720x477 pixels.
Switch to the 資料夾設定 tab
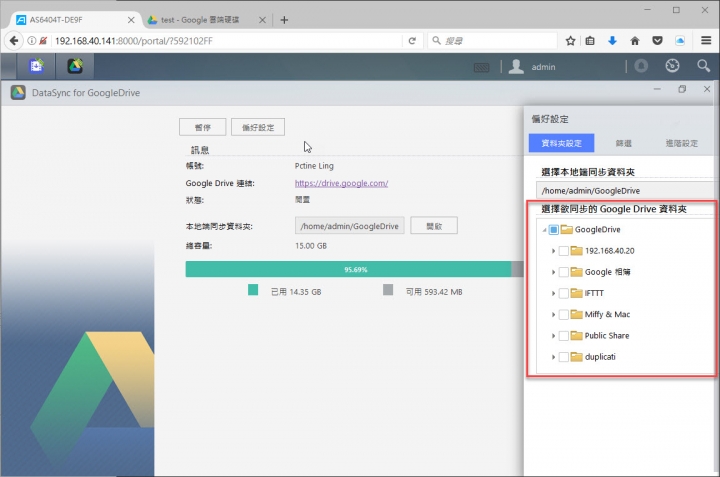[x=562, y=143]
